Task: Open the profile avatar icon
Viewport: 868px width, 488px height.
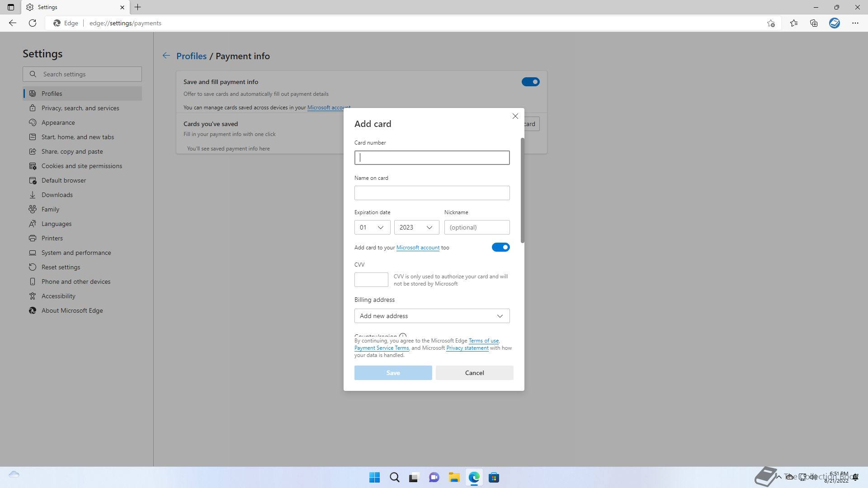Action: coord(835,23)
